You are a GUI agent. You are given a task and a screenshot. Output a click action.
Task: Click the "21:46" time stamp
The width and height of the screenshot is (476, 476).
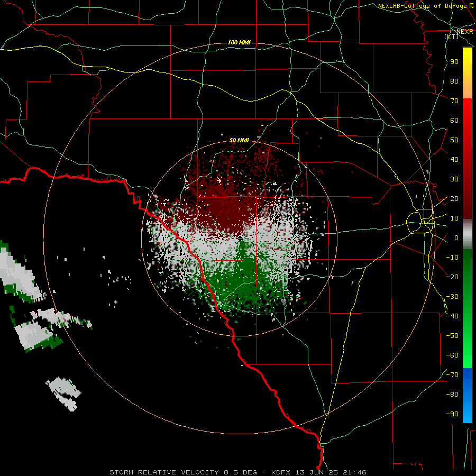[355, 472]
